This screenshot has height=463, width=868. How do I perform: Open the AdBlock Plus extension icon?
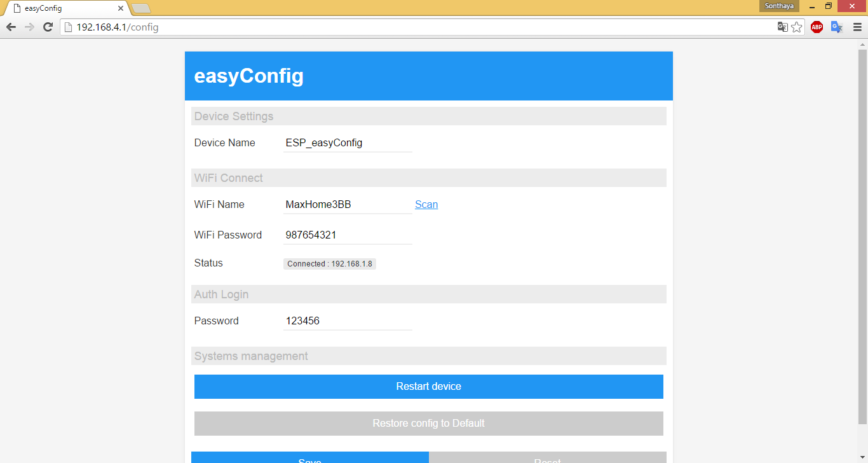pos(817,27)
